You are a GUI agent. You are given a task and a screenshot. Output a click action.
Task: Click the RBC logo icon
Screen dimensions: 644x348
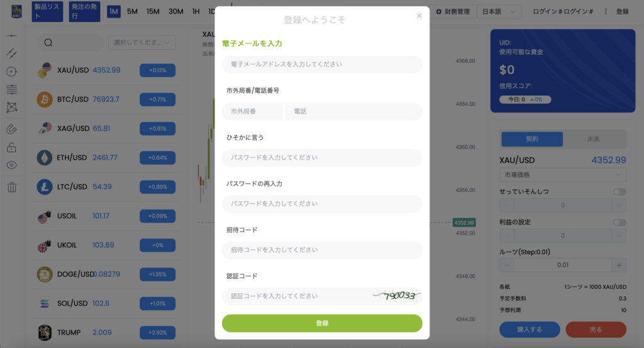tap(16, 11)
